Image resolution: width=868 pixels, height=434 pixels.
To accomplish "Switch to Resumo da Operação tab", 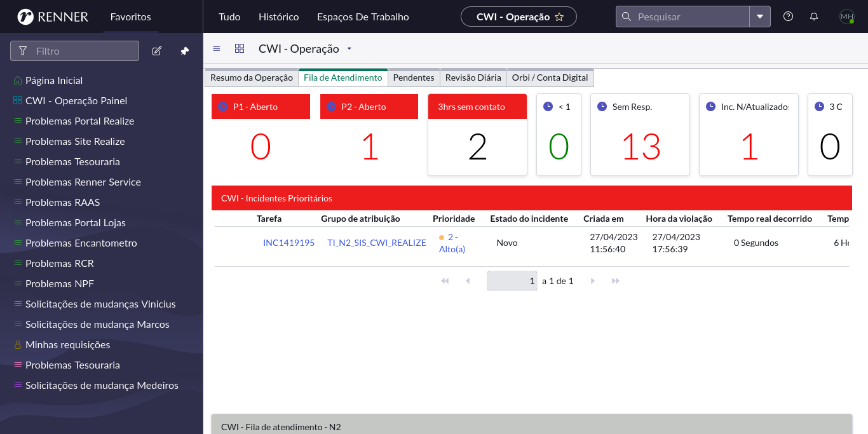I will click(252, 78).
